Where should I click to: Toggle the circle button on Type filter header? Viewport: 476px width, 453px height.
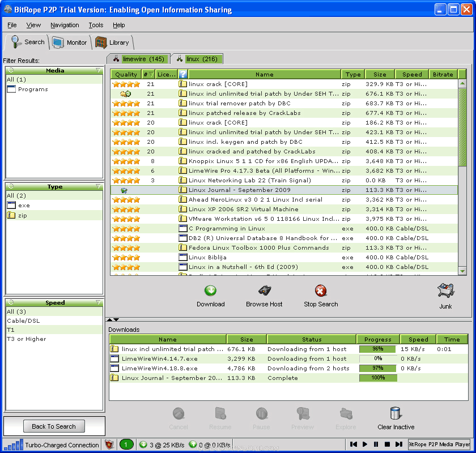tap(11, 186)
